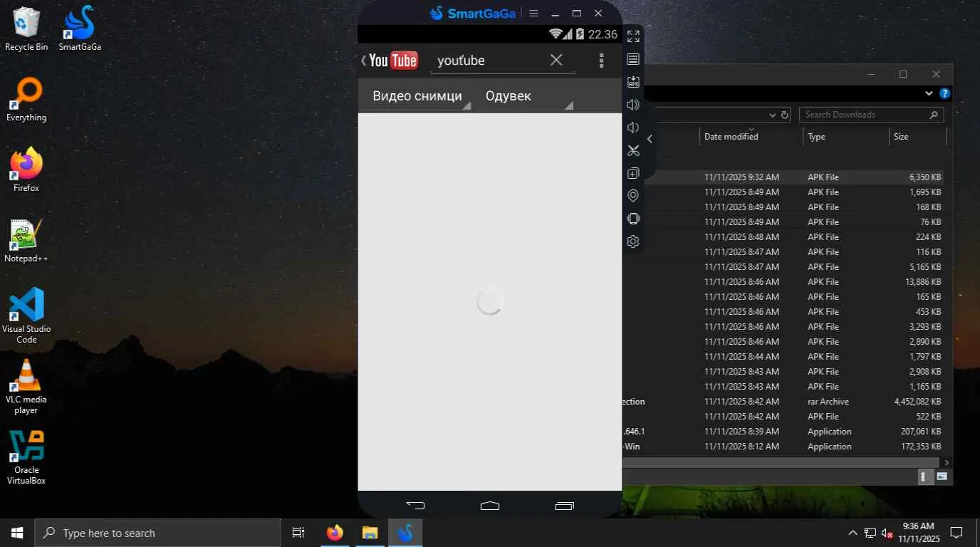This screenshot has width=980, height=547.
Task: Open the YouTube overflow menu dots
Action: [x=602, y=61]
